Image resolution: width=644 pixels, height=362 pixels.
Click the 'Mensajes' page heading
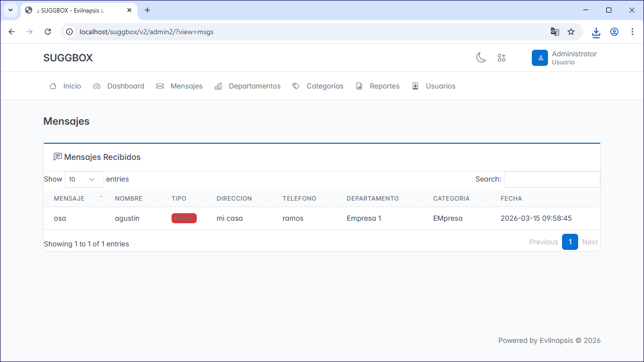(x=66, y=121)
